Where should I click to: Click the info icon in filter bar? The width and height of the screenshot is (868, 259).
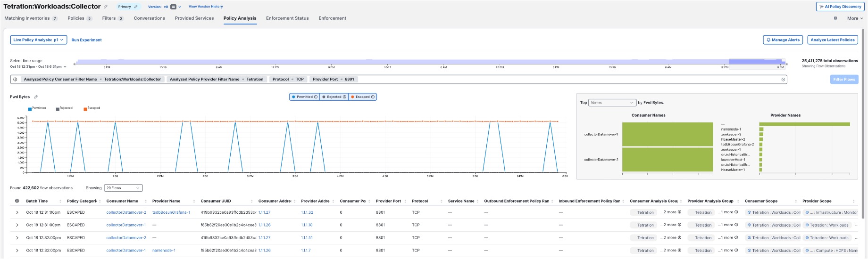pos(16,80)
